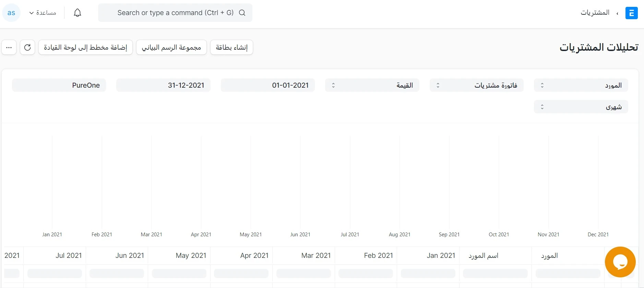Click the search or command bar

click(175, 13)
